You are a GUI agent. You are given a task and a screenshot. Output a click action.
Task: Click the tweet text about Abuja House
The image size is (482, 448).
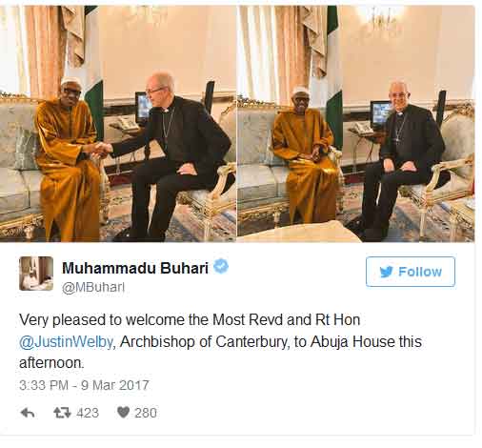pos(221,341)
